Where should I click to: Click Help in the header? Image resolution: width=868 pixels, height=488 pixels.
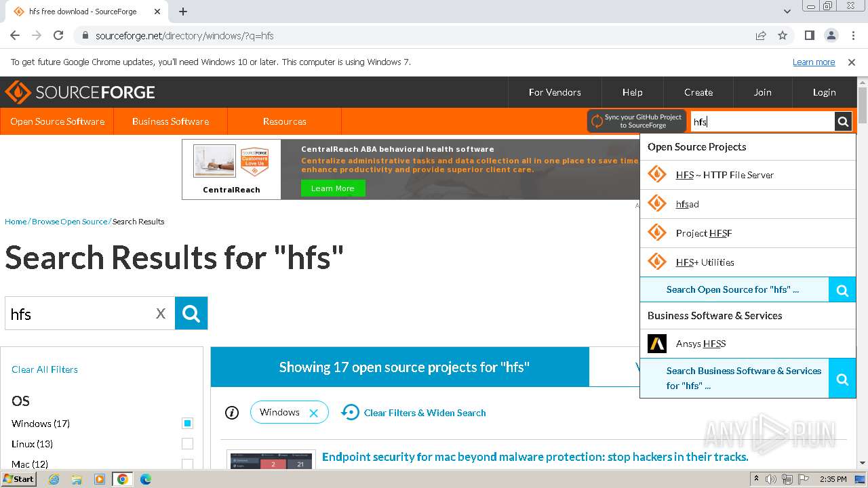coord(632,92)
